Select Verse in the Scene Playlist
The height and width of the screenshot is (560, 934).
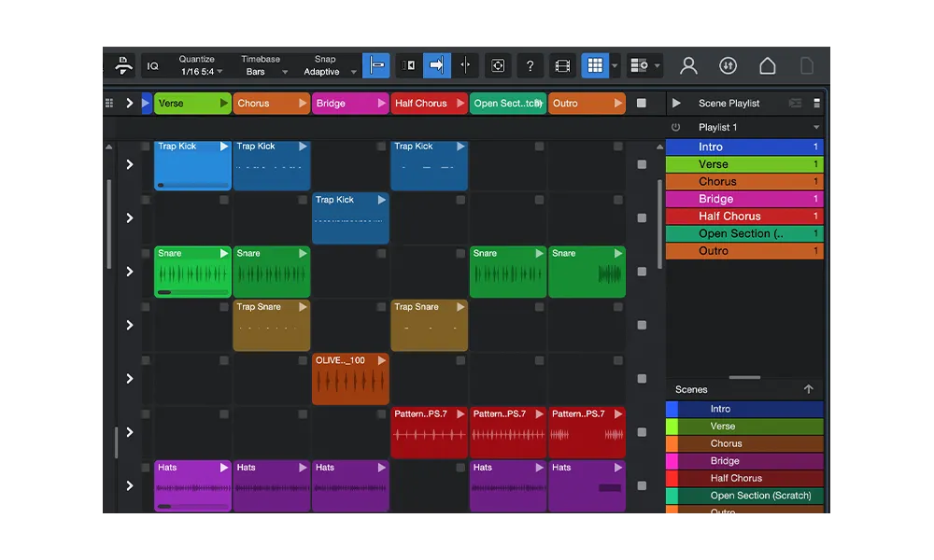744,164
